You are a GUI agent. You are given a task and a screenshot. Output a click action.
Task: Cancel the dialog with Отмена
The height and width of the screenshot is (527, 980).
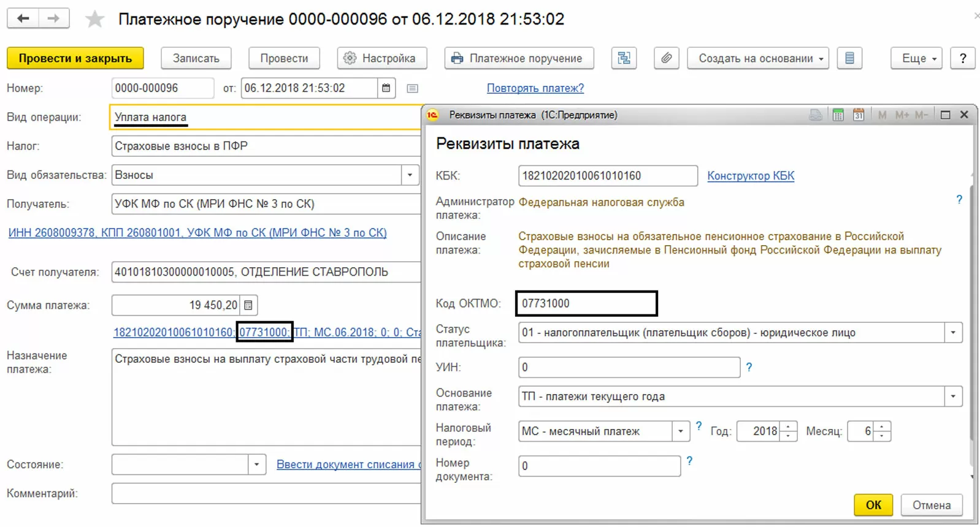[x=932, y=505]
